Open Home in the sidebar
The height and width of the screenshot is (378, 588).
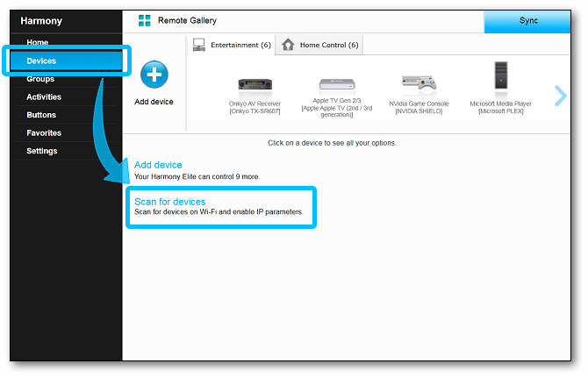click(38, 42)
